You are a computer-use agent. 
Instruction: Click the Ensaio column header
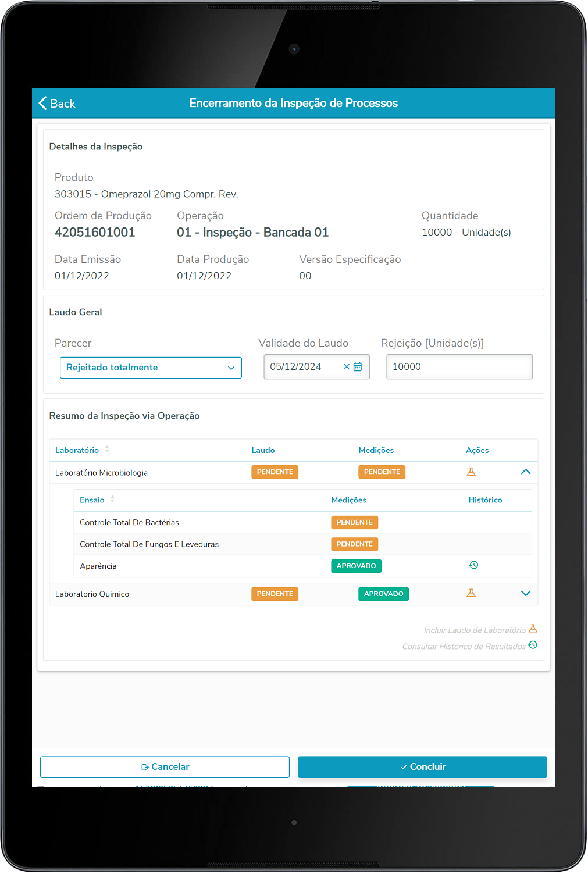[92, 500]
